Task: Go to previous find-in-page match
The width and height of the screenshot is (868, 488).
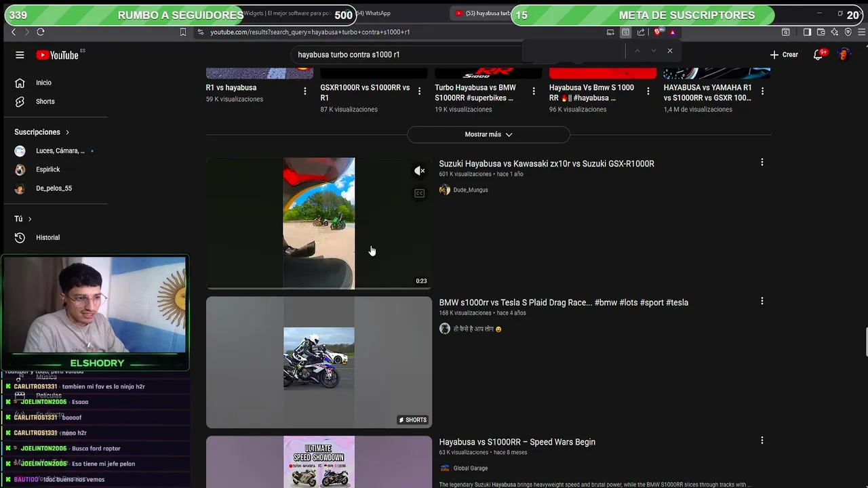Action: 637,51
